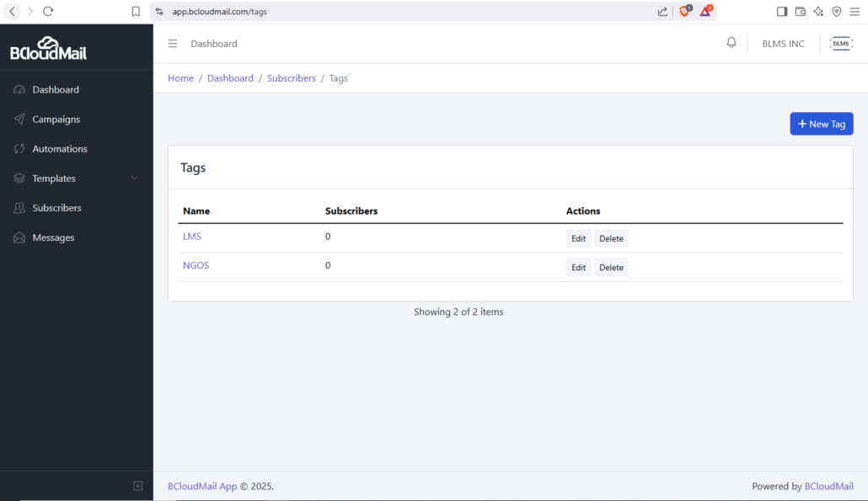This screenshot has height=501, width=868.
Task: Click Showing 2 of 2 items text
Action: coord(458,312)
